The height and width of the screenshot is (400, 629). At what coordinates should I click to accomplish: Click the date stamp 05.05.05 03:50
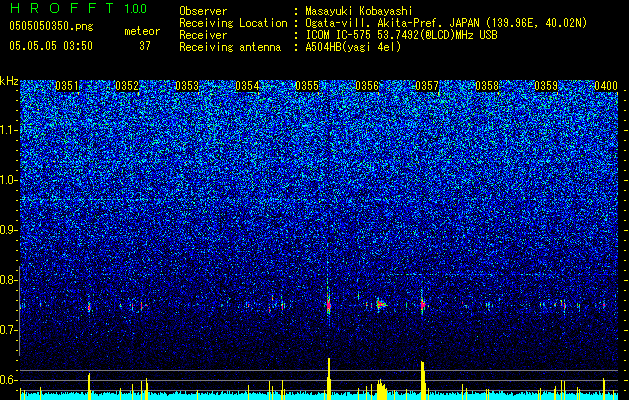coord(51,46)
